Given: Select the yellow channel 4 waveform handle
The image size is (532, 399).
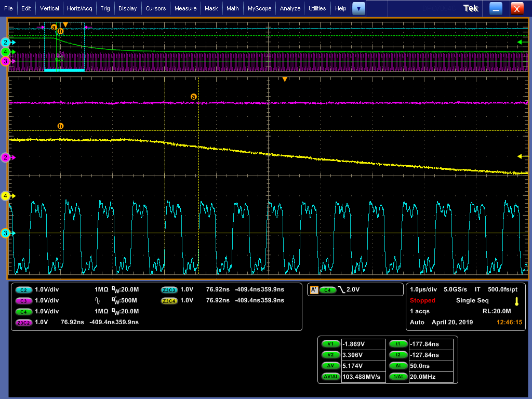Looking at the screenshot, I should [x=6, y=196].
